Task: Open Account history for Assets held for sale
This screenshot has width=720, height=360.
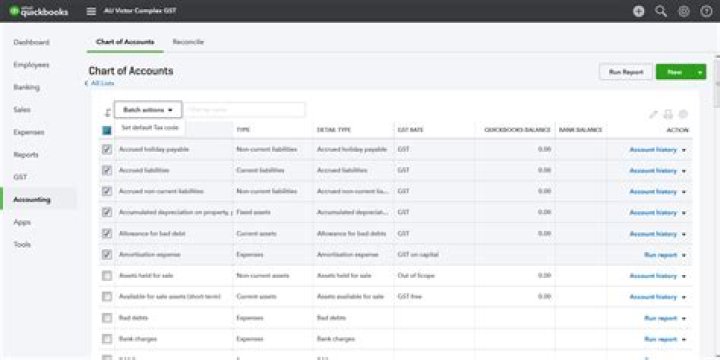Action: tap(653, 276)
